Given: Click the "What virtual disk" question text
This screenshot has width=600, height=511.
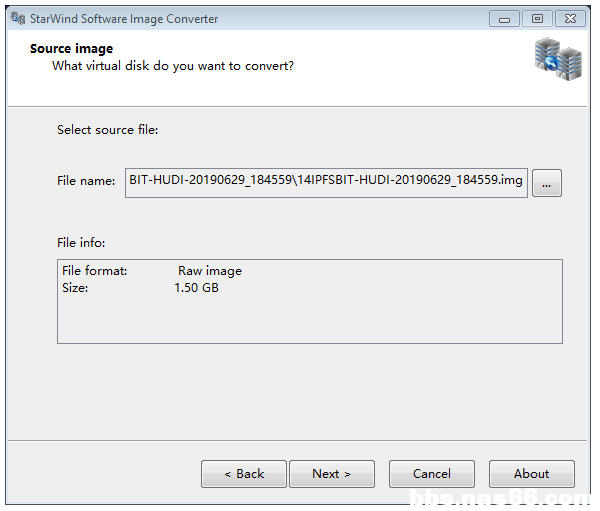Looking at the screenshot, I should point(173,66).
